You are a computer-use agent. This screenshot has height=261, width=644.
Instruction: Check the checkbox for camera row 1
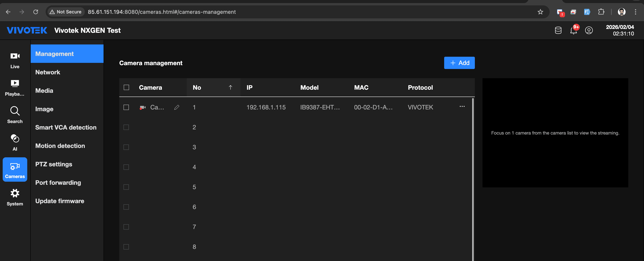coord(126,107)
